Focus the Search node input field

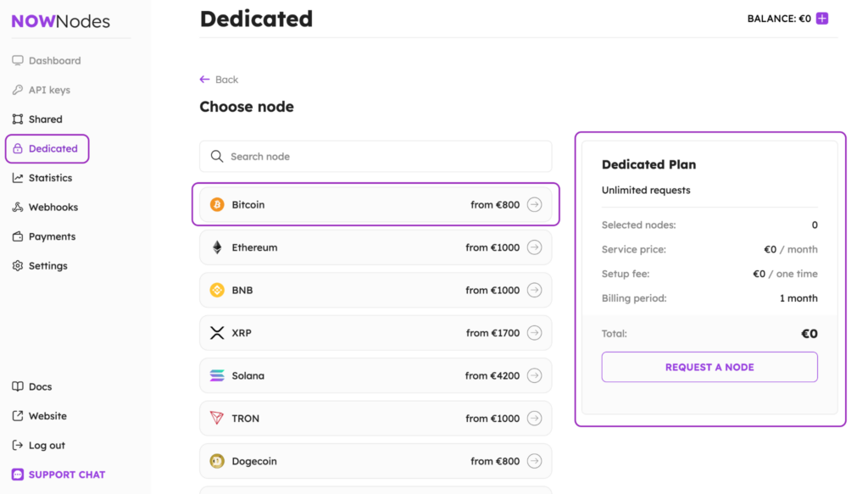(381, 157)
